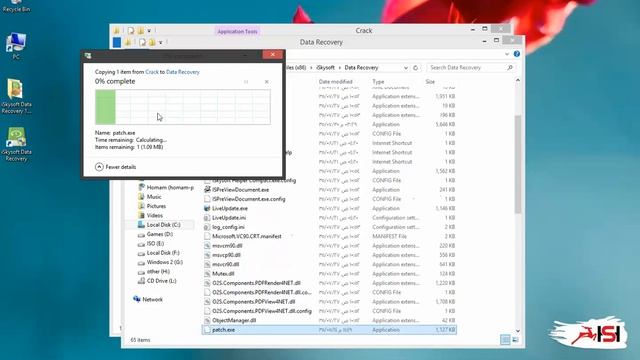Select the msvcp90.dll file

[x=226, y=255]
